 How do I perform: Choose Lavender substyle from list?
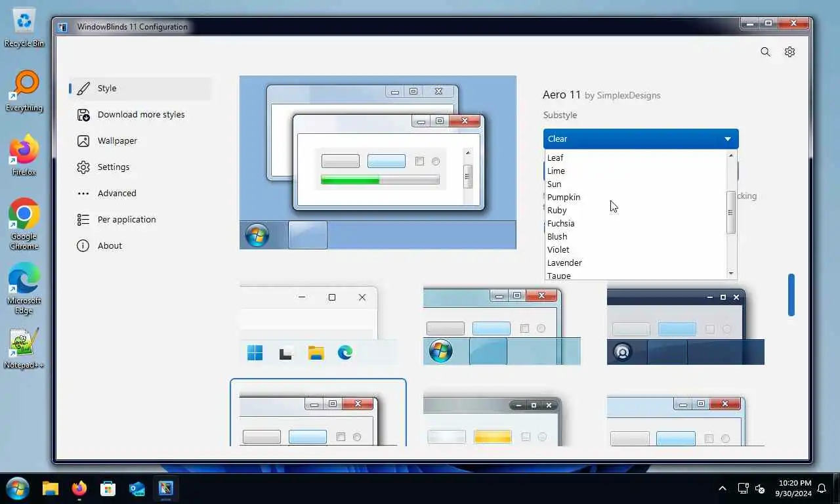[635, 262]
